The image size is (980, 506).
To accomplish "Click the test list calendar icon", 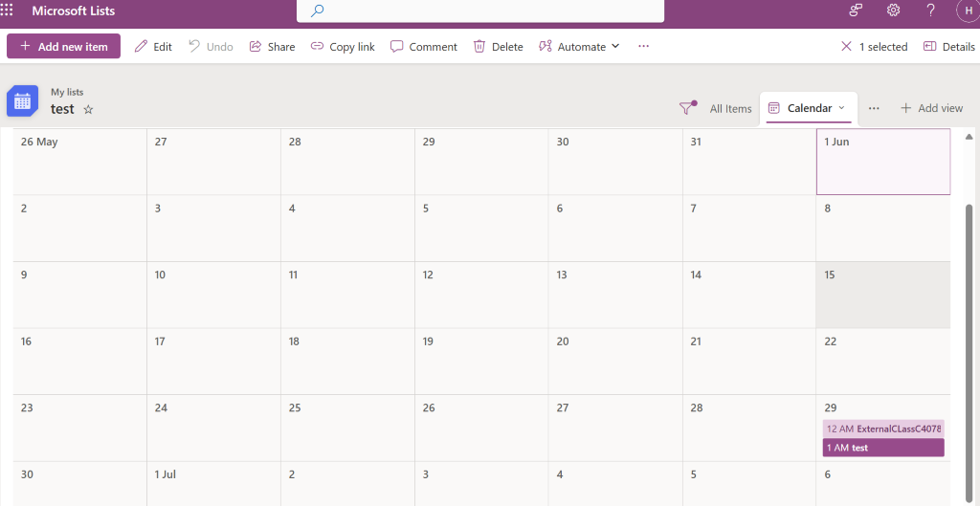I will click(x=23, y=100).
